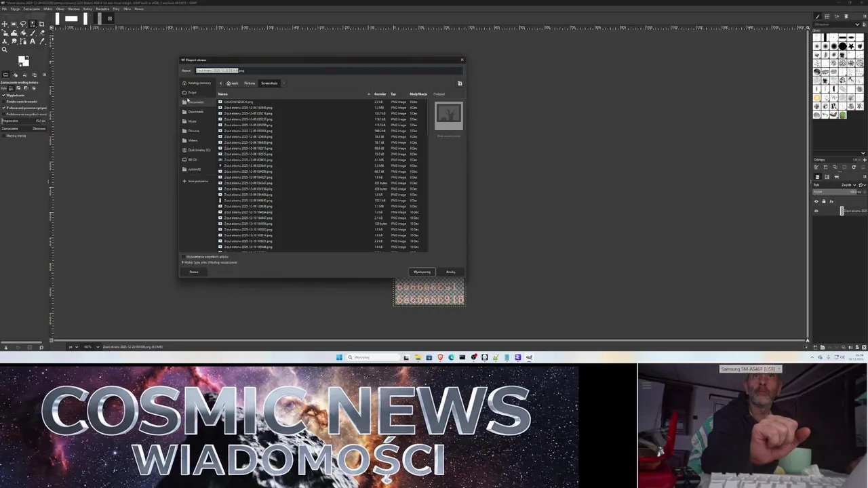The height and width of the screenshot is (488, 868).
Task: Pick the green pepper brush
Action: pyautogui.click(x=843, y=115)
